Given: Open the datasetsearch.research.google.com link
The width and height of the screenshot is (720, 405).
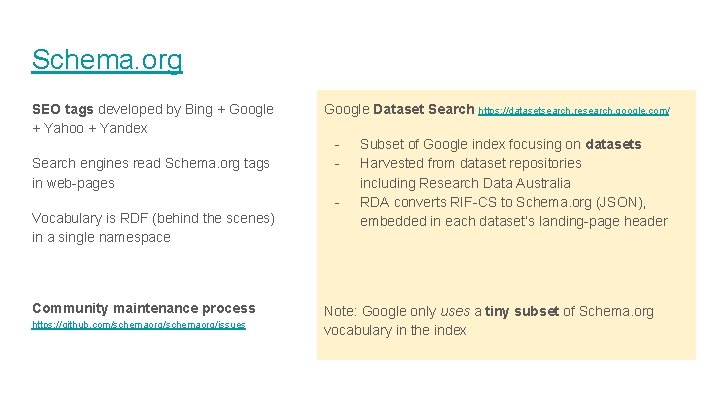Looking at the screenshot, I should pos(574,109).
